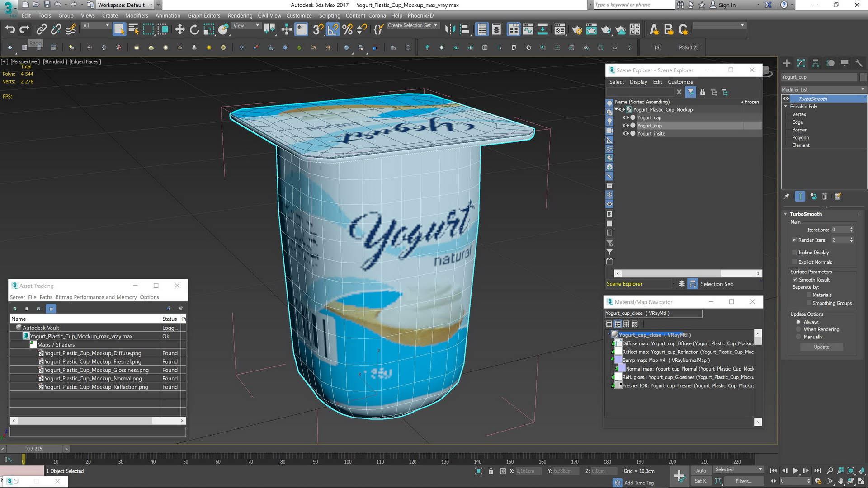This screenshot has width=868, height=488.
Task: Open the Render Setup teapot icon
Action: pyautogui.click(x=577, y=30)
